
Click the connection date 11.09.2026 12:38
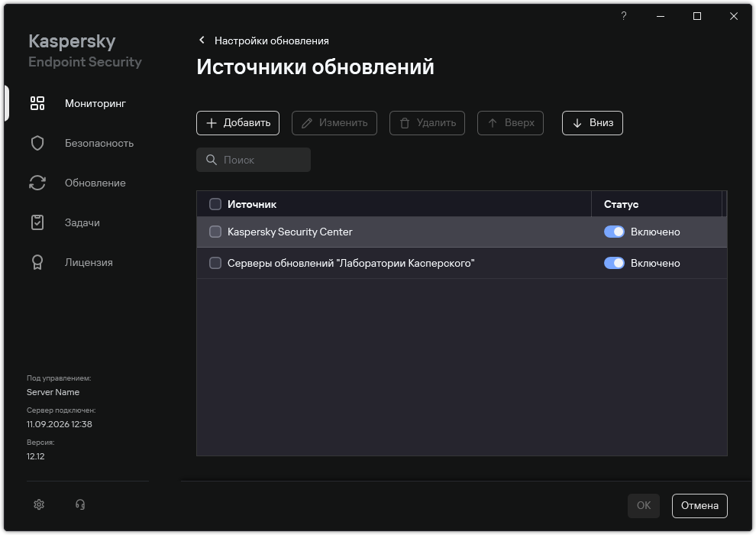click(x=60, y=424)
